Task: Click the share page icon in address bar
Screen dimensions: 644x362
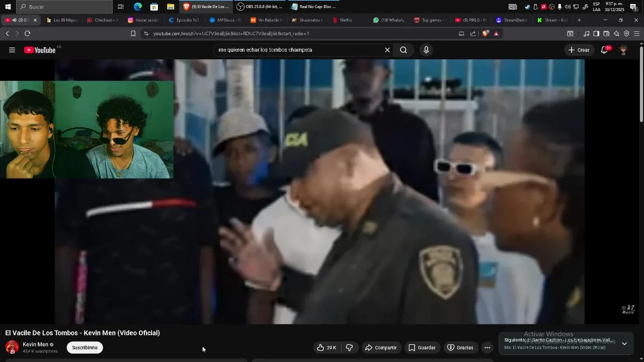Action: pyautogui.click(x=473, y=34)
